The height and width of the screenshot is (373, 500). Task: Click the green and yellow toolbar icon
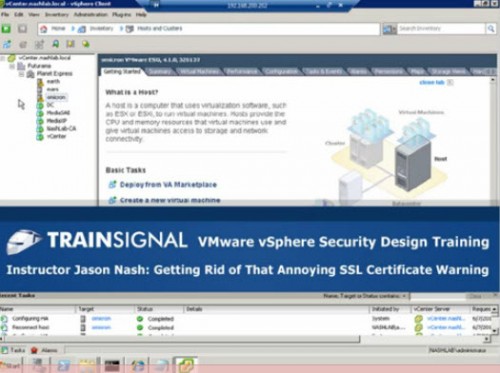(x=86, y=44)
